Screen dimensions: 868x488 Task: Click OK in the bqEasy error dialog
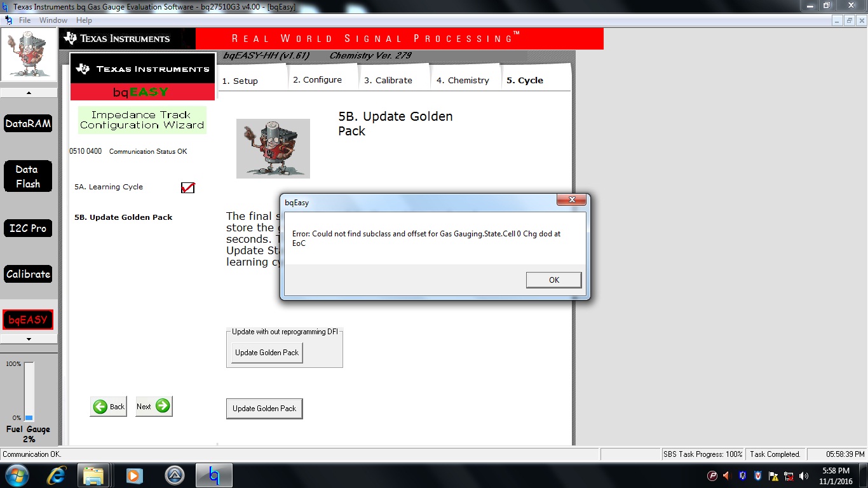coord(554,280)
